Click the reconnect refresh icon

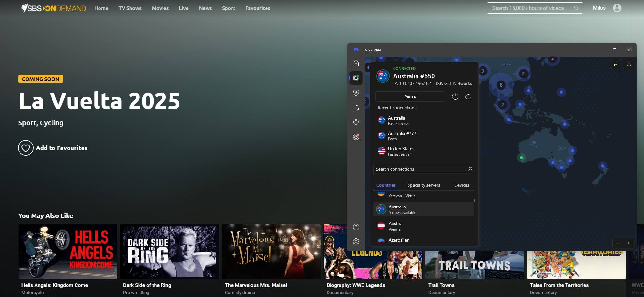tap(468, 97)
